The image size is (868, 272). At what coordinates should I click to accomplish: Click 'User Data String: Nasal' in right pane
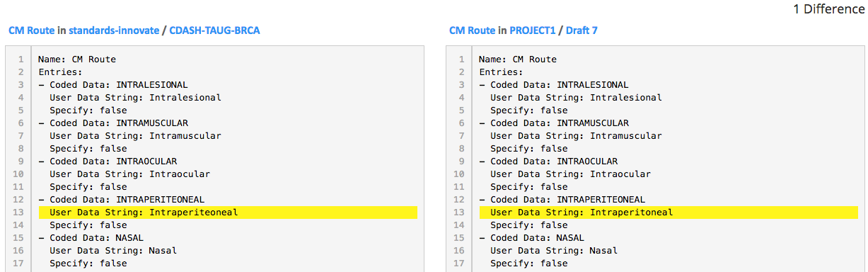554,251
